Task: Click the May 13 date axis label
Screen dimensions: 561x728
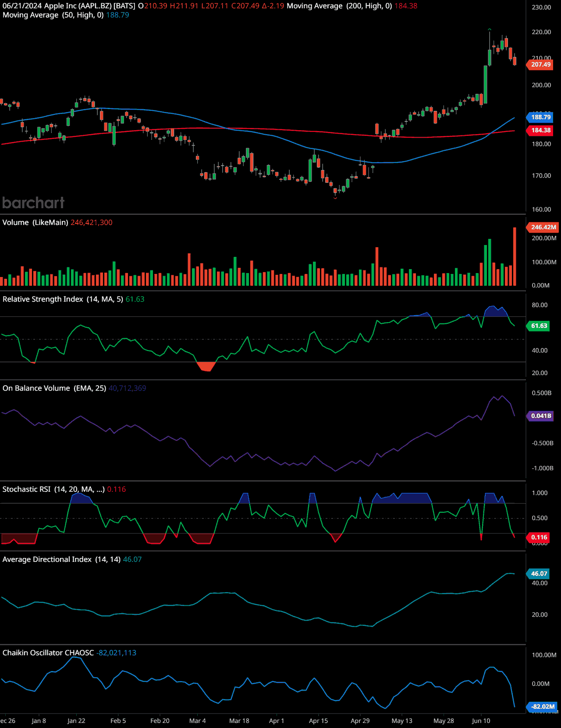Action: pos(402,721)
